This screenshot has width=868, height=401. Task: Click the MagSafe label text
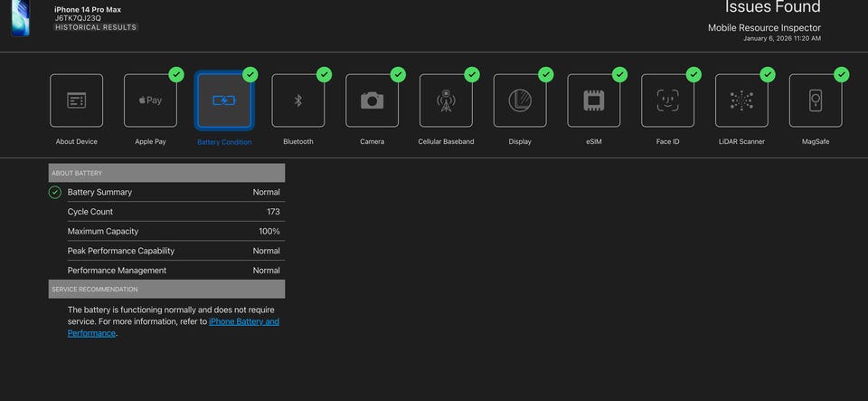click(x=816, y=142)
